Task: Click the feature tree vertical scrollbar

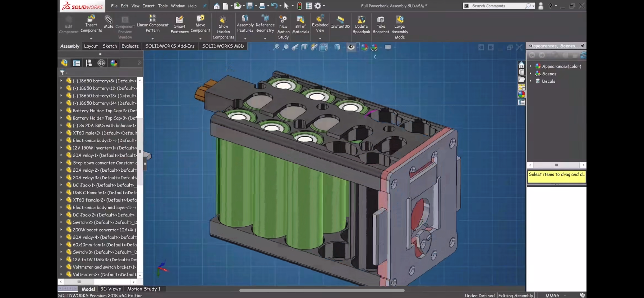Action: [x=140, y=151]
